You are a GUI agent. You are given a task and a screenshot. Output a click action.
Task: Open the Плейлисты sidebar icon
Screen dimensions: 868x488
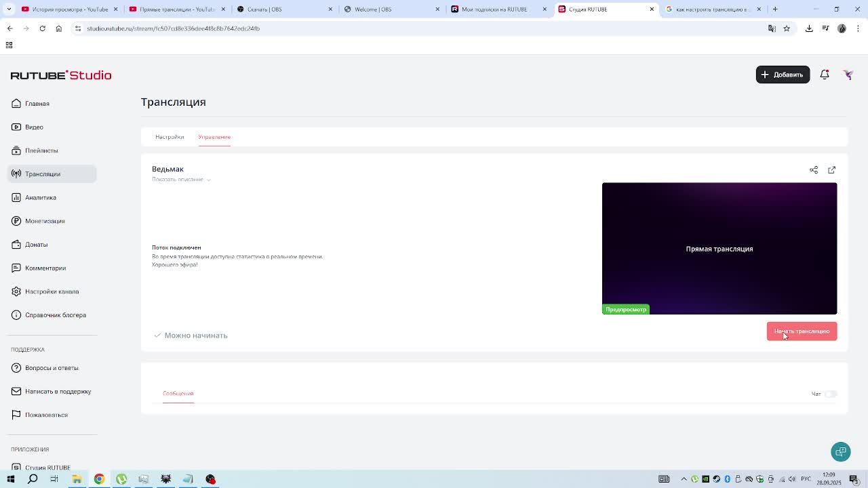tap(16, 150)
